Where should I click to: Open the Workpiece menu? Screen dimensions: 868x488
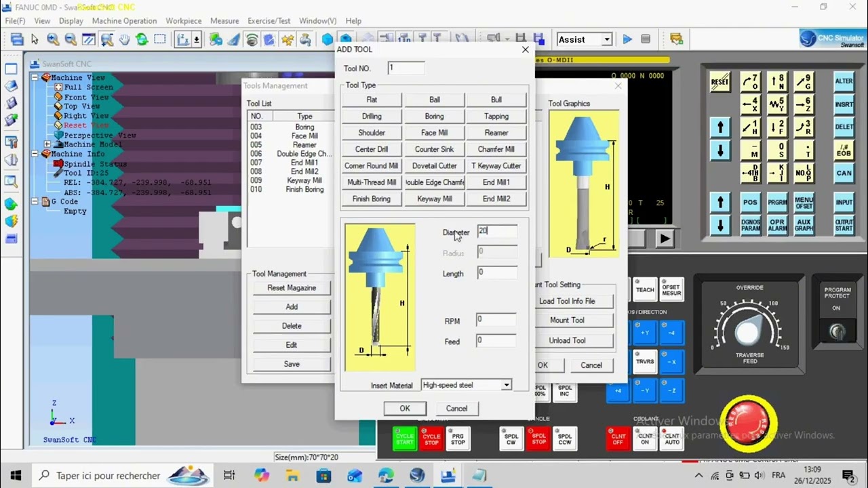(183, 21)
